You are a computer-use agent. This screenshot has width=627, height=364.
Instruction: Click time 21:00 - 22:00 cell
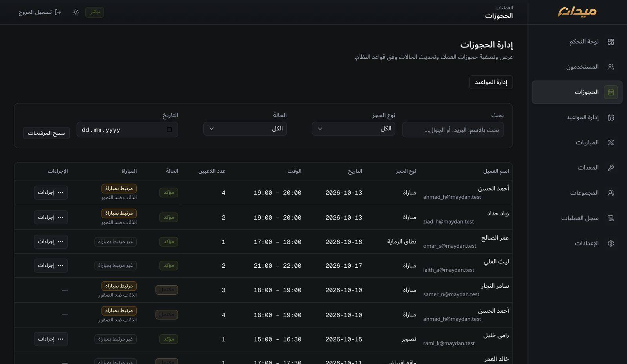[277, 266]
